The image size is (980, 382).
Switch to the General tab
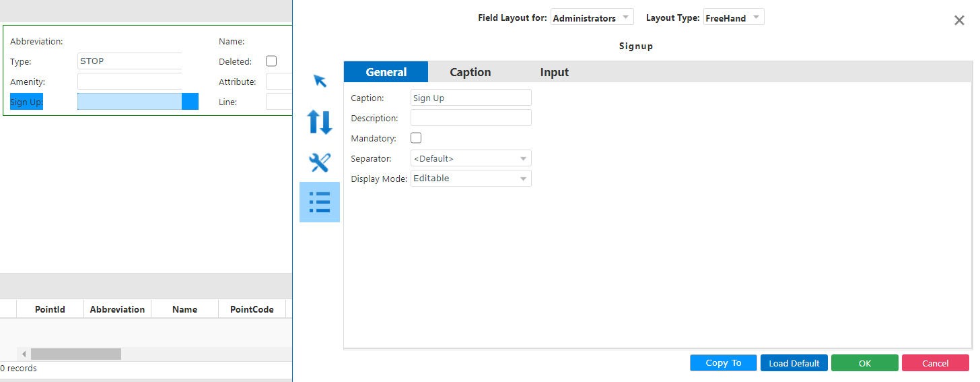(x=386, y=72)
